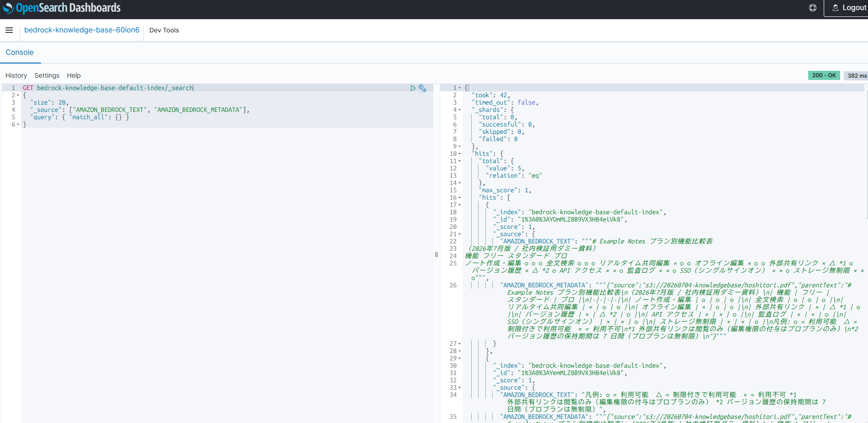Collapse request body fold at line 2

(18, 95)
